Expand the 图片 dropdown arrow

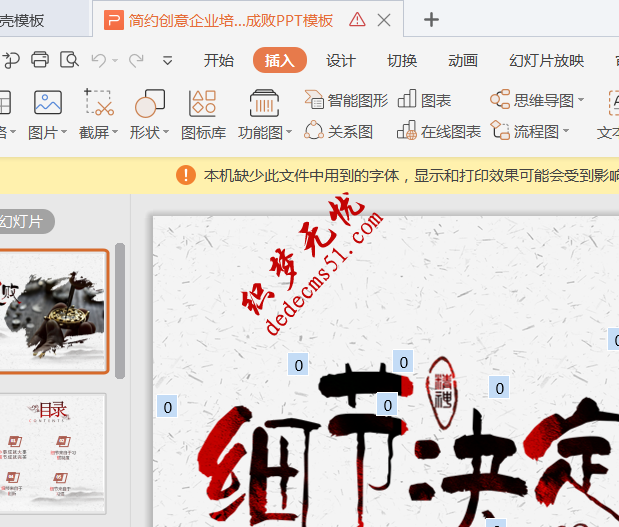(64, 131)
